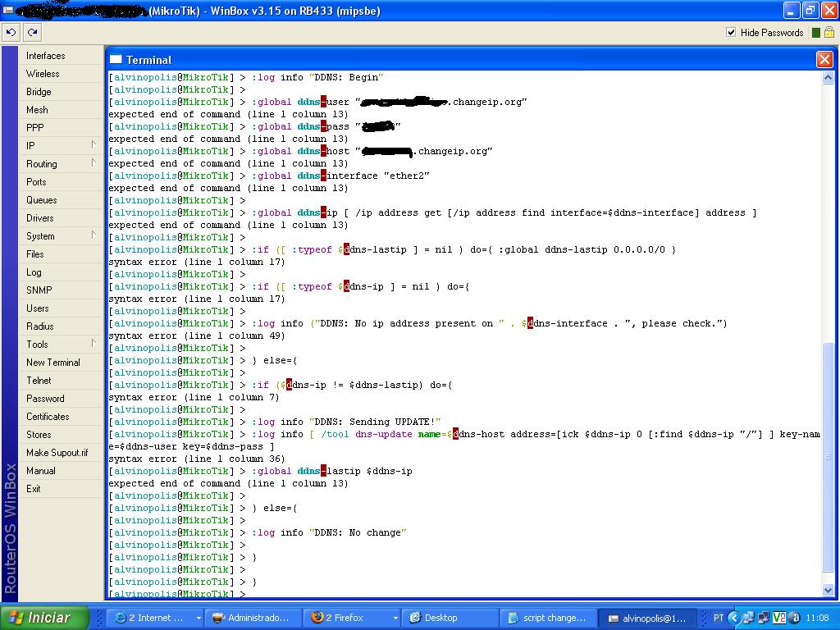Expand the IP submenu arrow
The image size is (840, 630).
click(x=94, y=145)
